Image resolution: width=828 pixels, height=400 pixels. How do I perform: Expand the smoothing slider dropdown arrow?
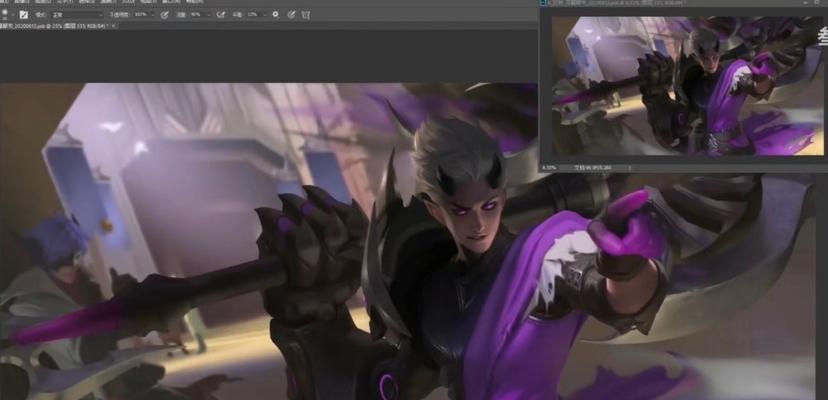click(x=265, y=15)
